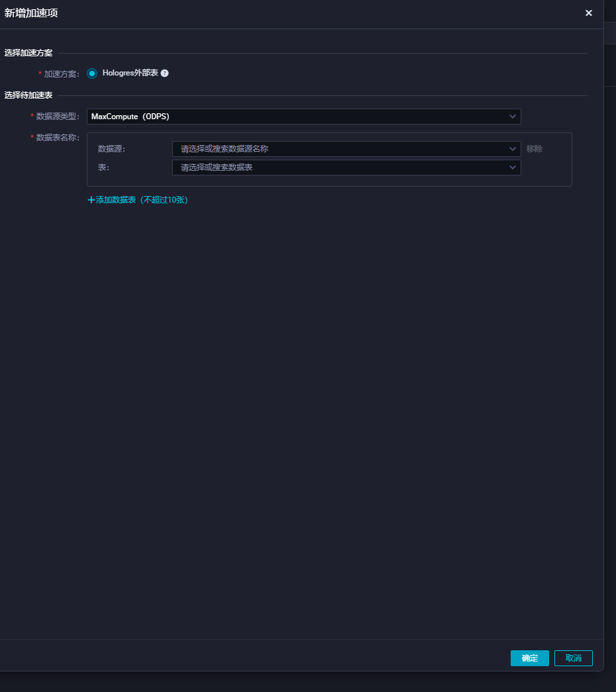This screenshot has height=692, width=616.
Task: Expand the 数据源 selection dropdown
Action: [x=346, y=149]
